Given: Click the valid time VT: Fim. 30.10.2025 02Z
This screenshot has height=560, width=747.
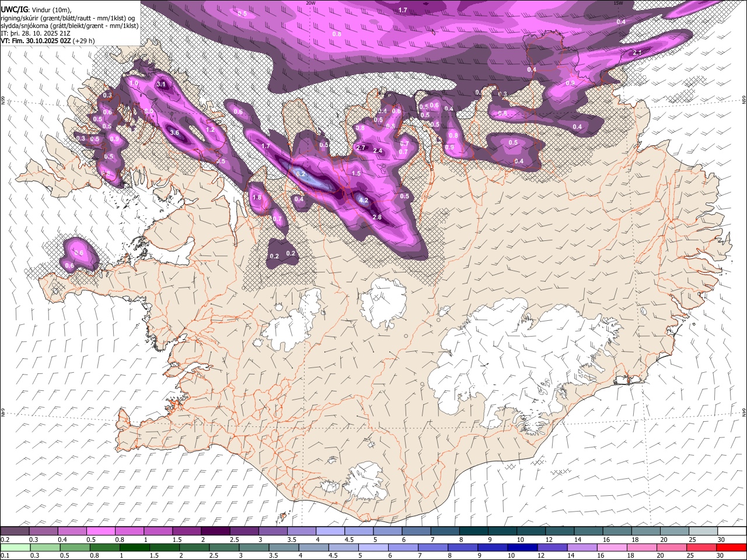Looking at the screenshot, I should coord(36,41).
